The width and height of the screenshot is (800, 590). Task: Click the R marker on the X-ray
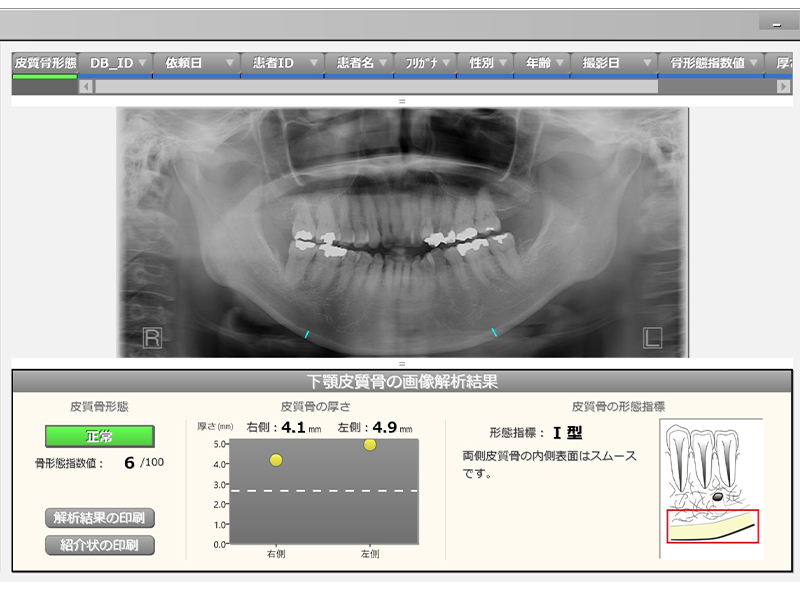point(152,337)
